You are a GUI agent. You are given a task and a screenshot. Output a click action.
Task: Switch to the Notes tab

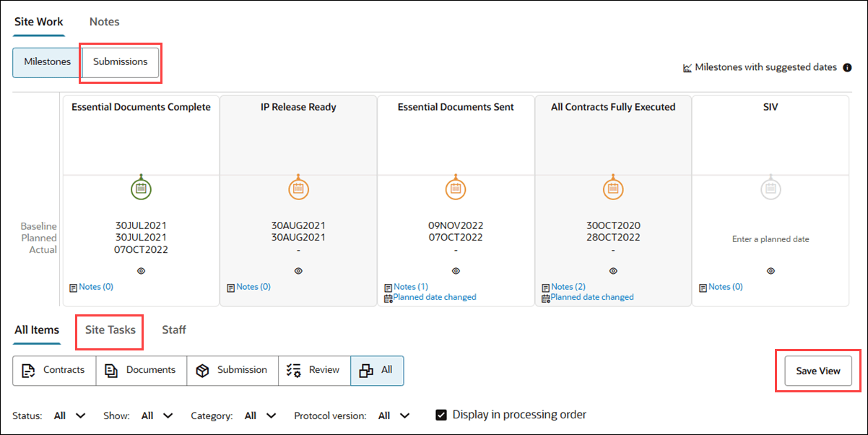point(104,21)
